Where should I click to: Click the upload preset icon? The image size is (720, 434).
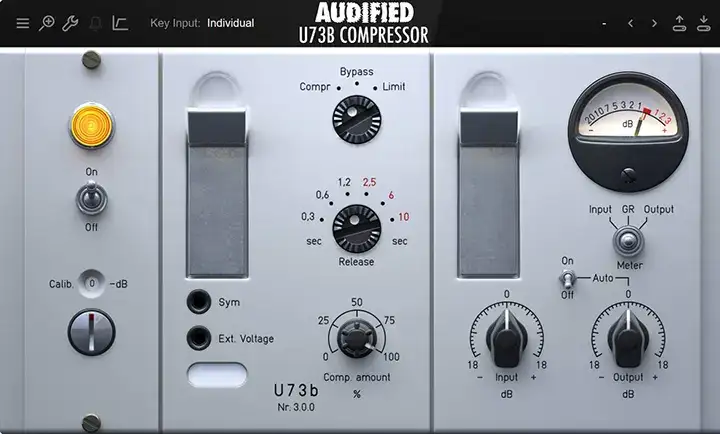click(x=679, y=23)
